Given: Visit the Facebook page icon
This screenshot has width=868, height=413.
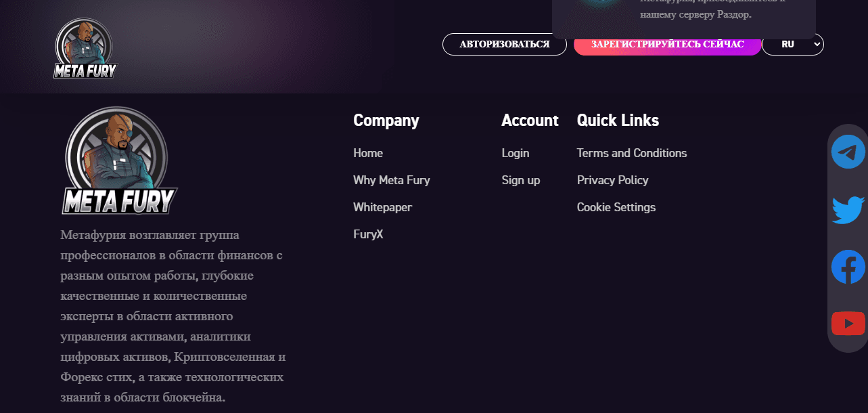Looking at the screenshot, I should [848, 267].
